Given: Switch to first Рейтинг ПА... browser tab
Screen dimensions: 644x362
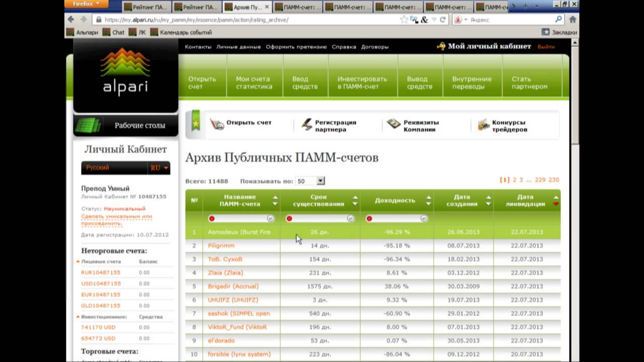Looking at the screenshot, I should [146, 7].
